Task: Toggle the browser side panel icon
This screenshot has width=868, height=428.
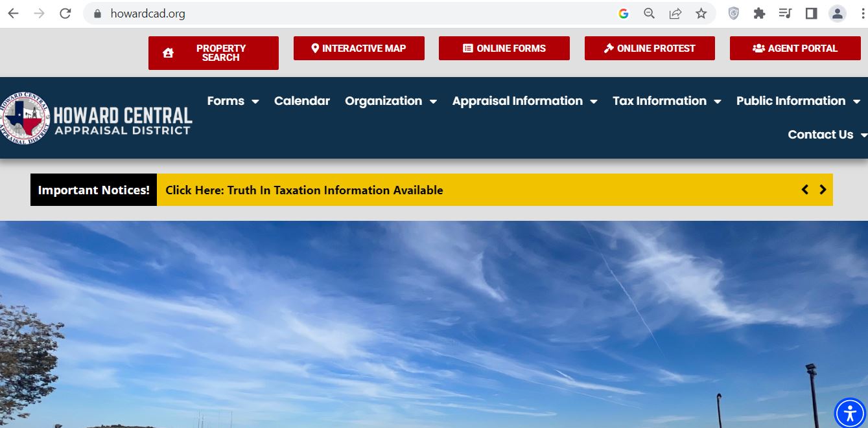Action: pos(811,14)
